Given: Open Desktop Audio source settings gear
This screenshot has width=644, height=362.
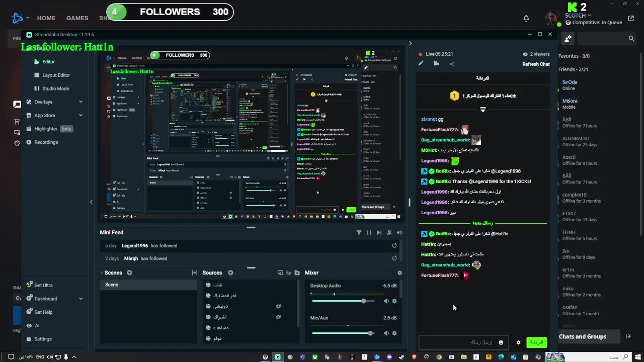Looking at the screenshot, I should [394, 301].
